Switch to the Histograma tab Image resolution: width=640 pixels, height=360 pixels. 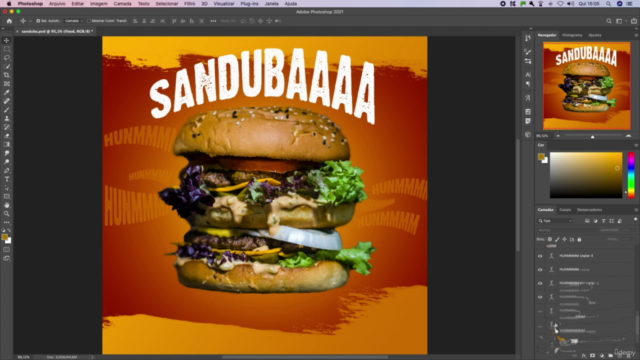pos(572,35)
